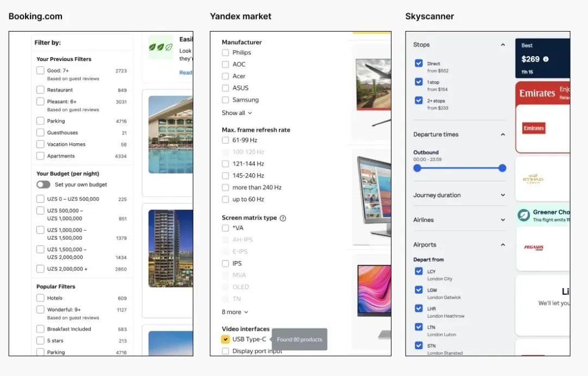Uncheck the USB Type-C video interface
Viewport: 588px width, 376px height.
tap(225, 339)
